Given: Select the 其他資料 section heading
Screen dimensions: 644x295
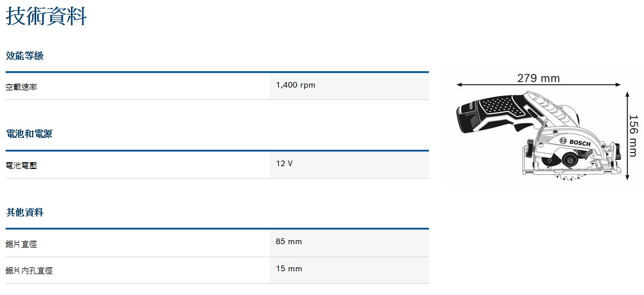Looking at the screenshot, I should (25, 212).
